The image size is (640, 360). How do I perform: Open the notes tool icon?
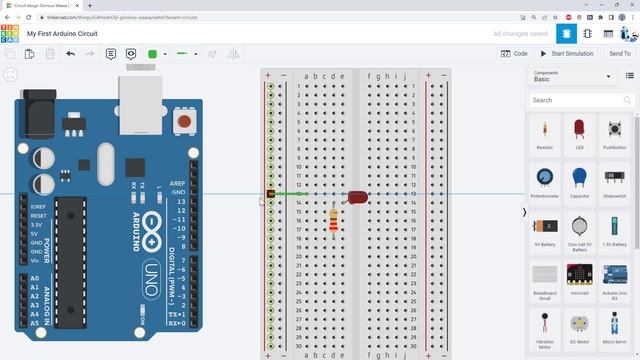pos(111,54)
